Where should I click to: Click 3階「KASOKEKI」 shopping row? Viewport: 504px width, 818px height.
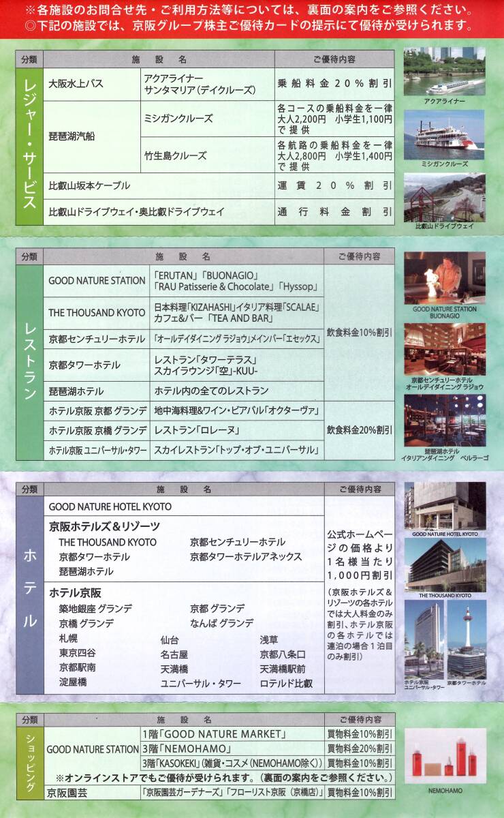pos(232,763)
